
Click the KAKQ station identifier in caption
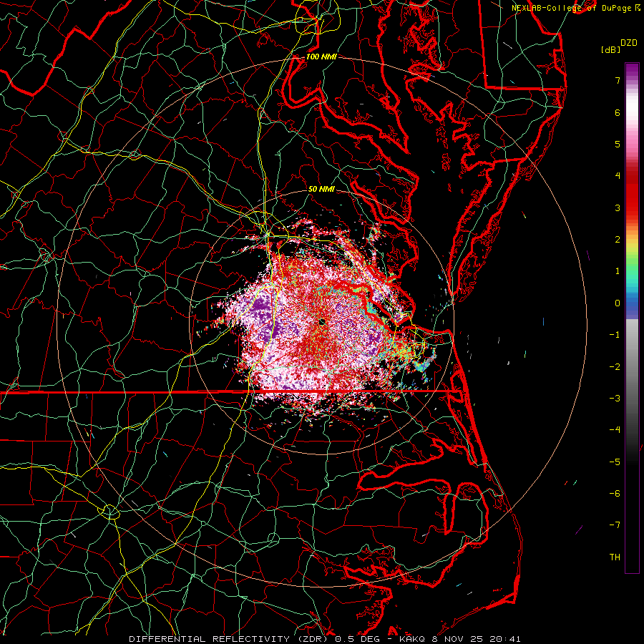click(412, 639)
